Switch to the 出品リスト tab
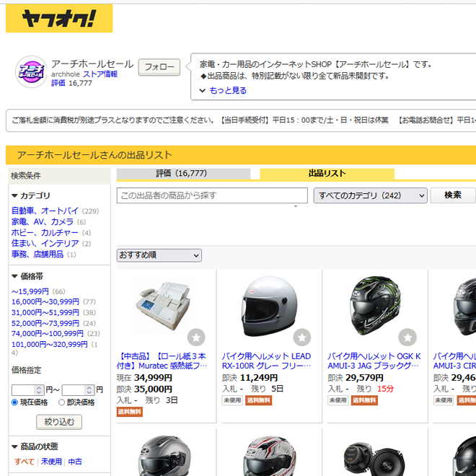Image resolution: width=476 pixels, height=476 pixels. tap(327, 173)
